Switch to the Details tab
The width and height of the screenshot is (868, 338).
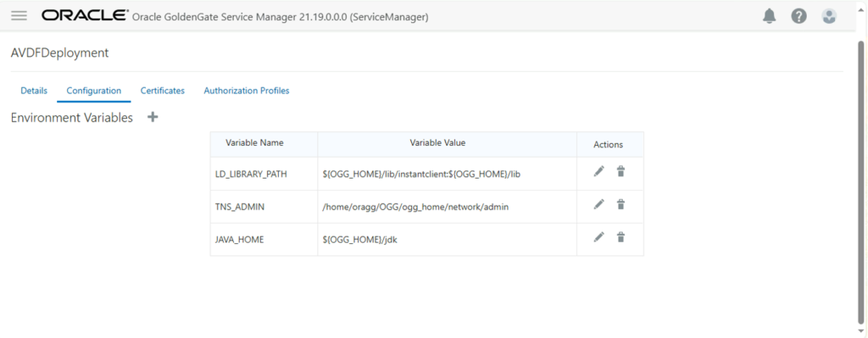(34, 91)
